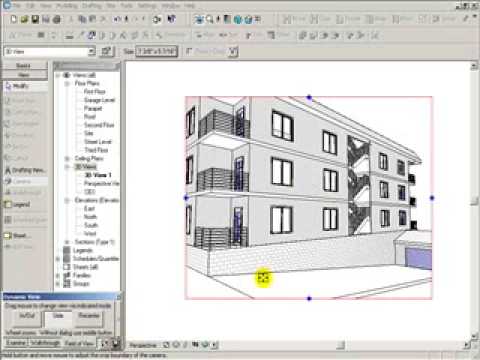Select Walkthrough tab in Dynamic View dialog
This screenshot has width=480, height=360.
click(46, 343)
